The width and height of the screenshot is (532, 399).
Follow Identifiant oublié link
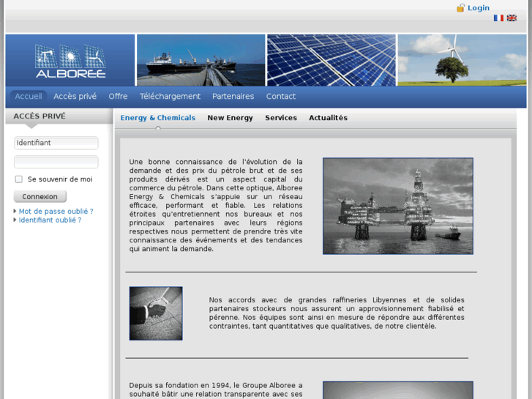coord(50,220)
